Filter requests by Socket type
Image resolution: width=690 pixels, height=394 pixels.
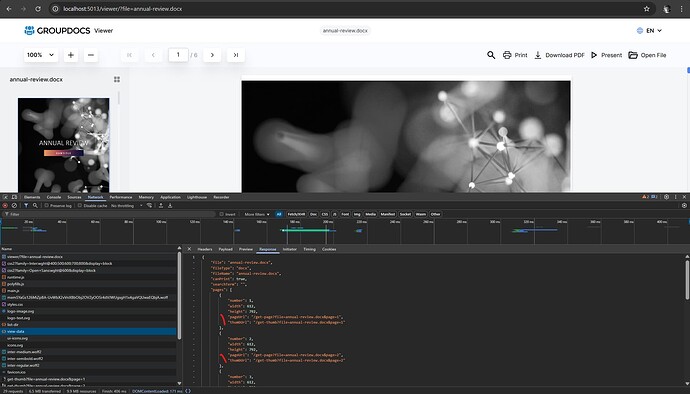pos(405,214)
